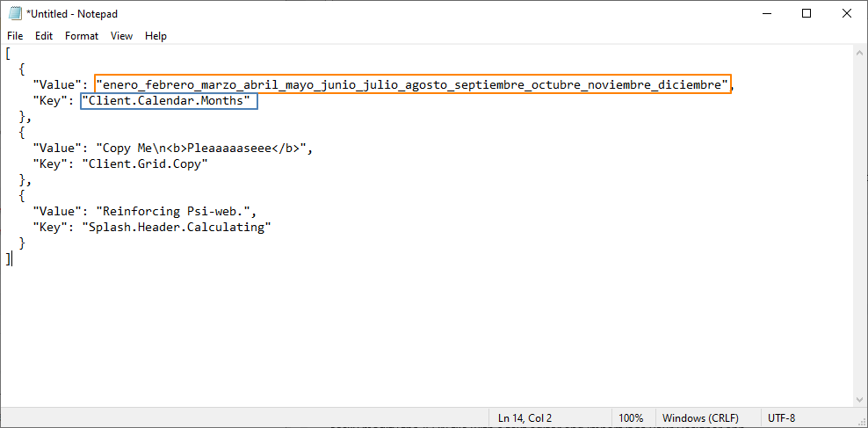The width and height of the screenshot is (868, 428).
Task: Minimize the Notepad window
Action: pyautogui.click(x=766, y=13)
